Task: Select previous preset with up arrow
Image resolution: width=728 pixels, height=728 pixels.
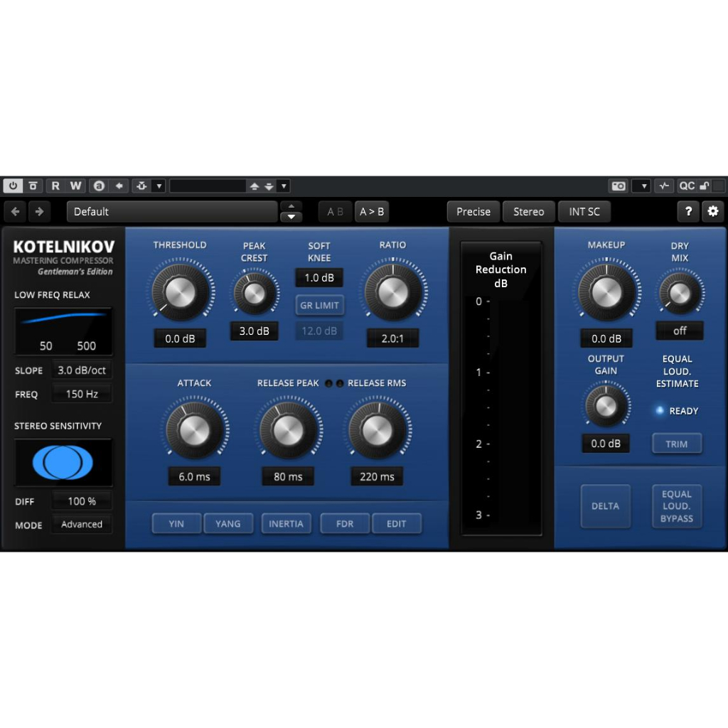Action: 291,205
